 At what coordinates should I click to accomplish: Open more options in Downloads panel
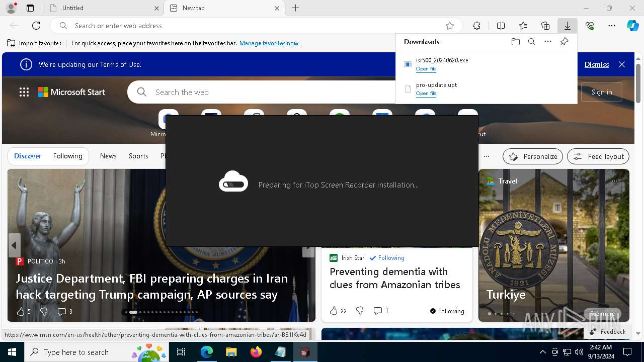[x=548, y=42]
